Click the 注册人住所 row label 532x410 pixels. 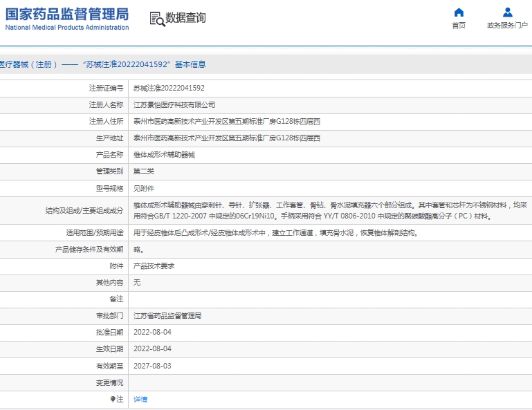tap(107, 122)
